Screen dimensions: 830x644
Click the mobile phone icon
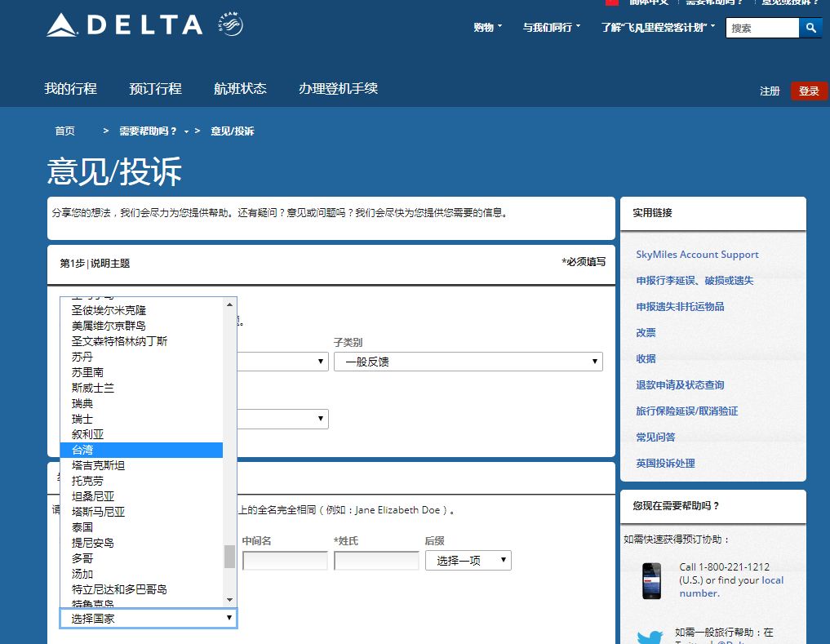click(x=651, y=581)
